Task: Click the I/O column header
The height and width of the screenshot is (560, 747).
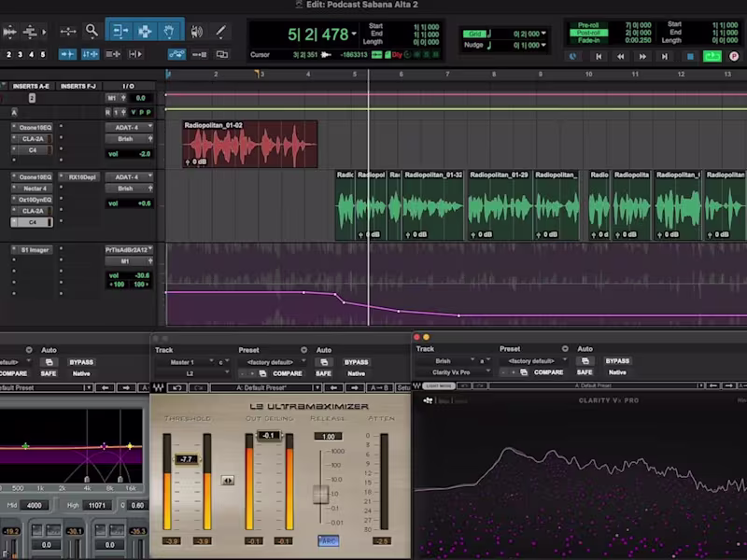Action: click(128, 86)
